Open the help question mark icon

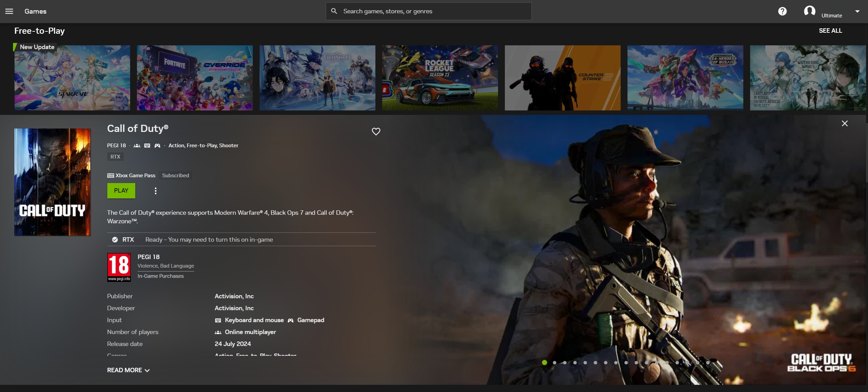[x=782, y=11]
